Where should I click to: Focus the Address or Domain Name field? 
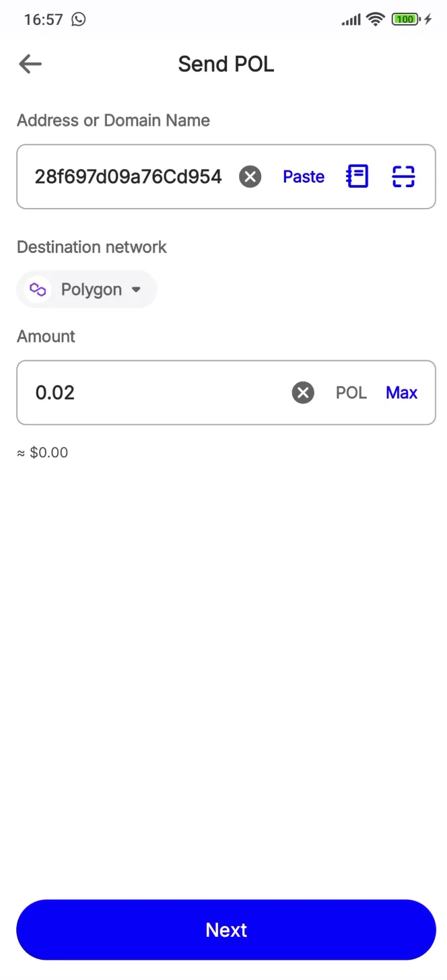pyautogui.click(x=128, y=177)
